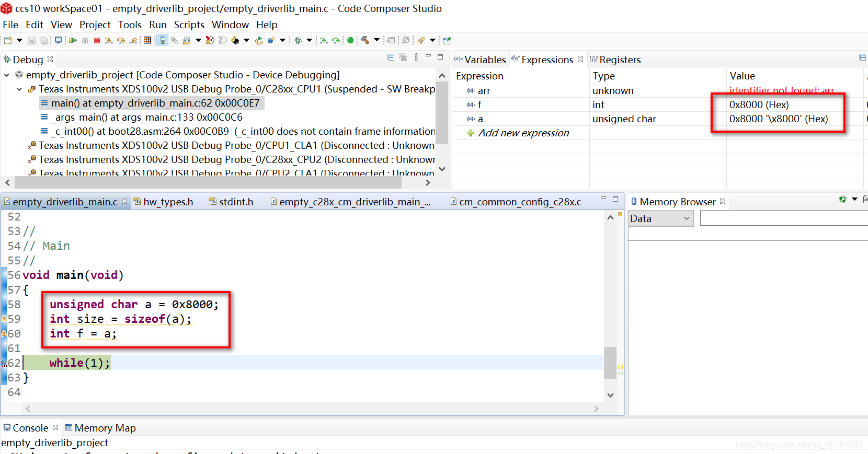
Task: Open the Window menu
Action: pyautogui.click(x=230, y=25)
